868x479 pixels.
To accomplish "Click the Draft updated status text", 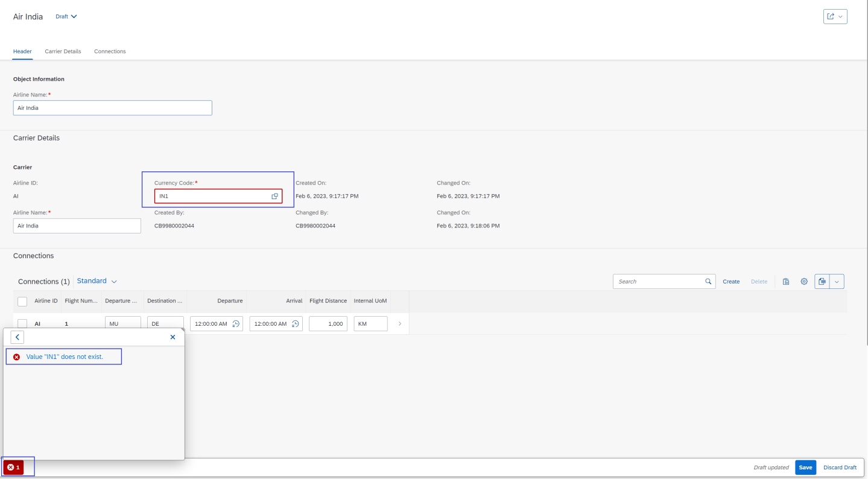I will [771, 468].
